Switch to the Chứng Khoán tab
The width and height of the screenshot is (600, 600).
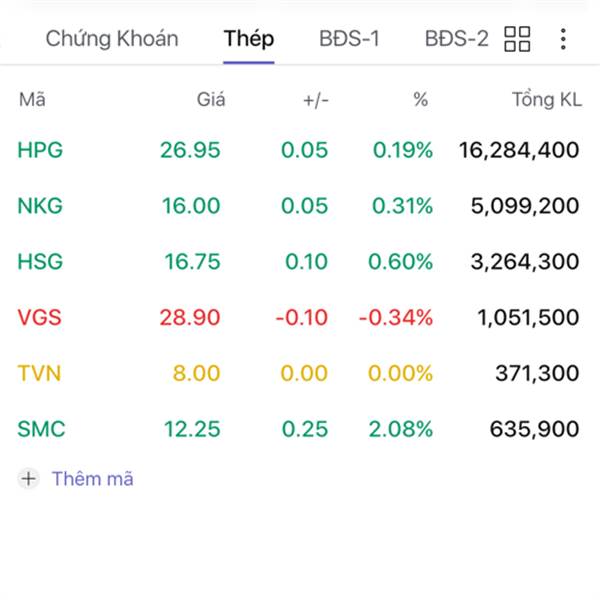coord(111,40)
